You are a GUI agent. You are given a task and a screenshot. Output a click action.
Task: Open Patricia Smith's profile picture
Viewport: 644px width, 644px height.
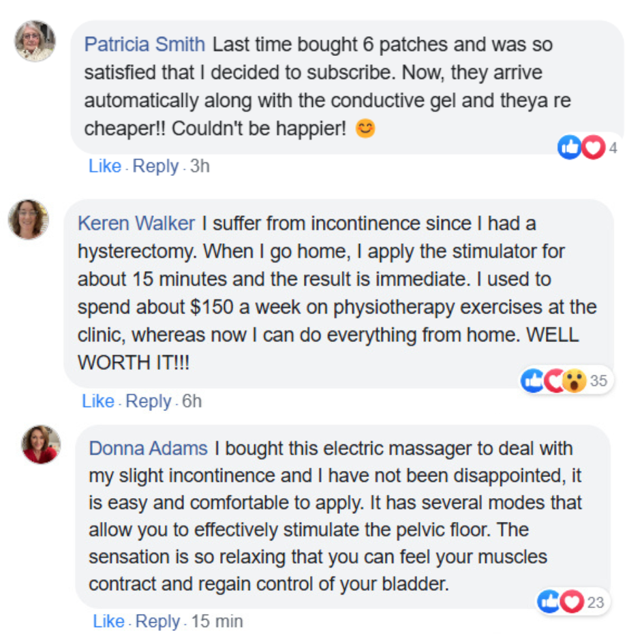click(x=34, y=40)
